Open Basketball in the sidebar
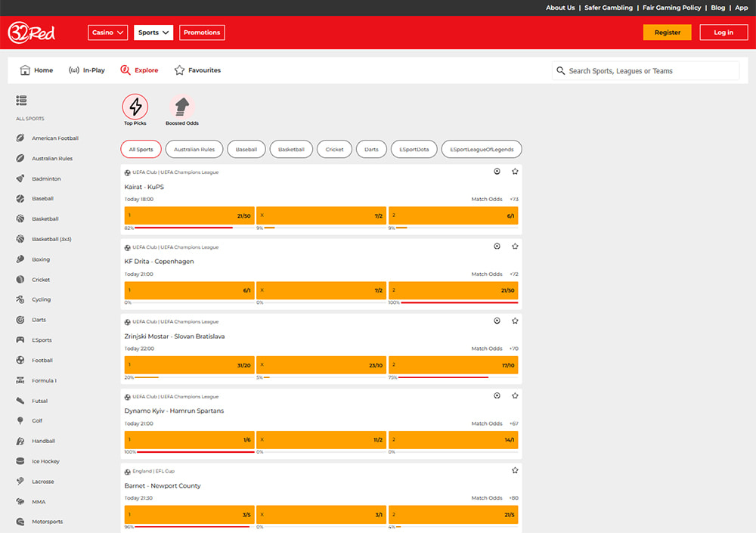The width and height of the screenshot is (756, 533). [x=37, y=218]
